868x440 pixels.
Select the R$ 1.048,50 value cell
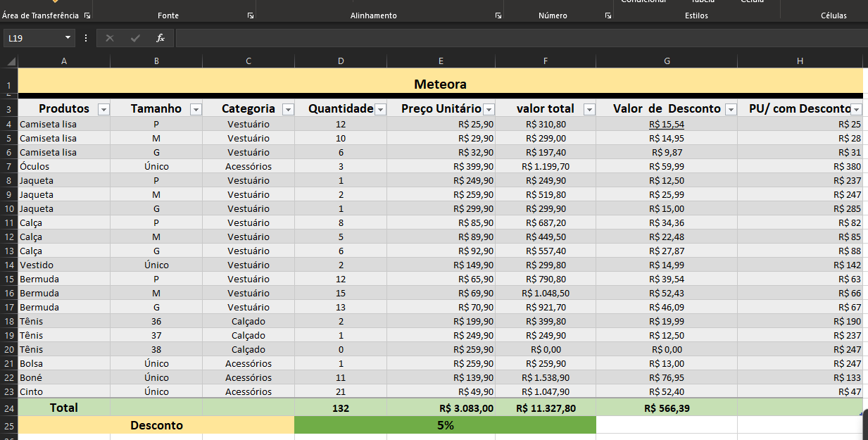point(546,293)
